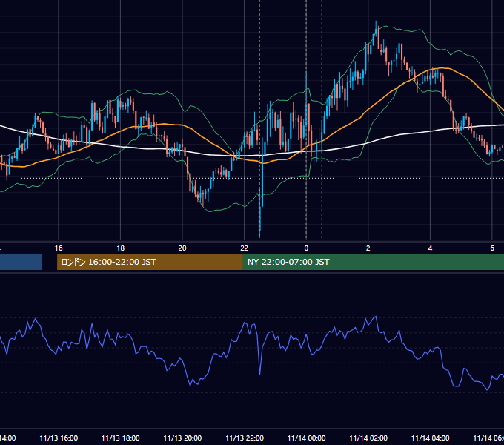
Task: Click the 11/14 00:00 time label
Action: tap(306, 438)
